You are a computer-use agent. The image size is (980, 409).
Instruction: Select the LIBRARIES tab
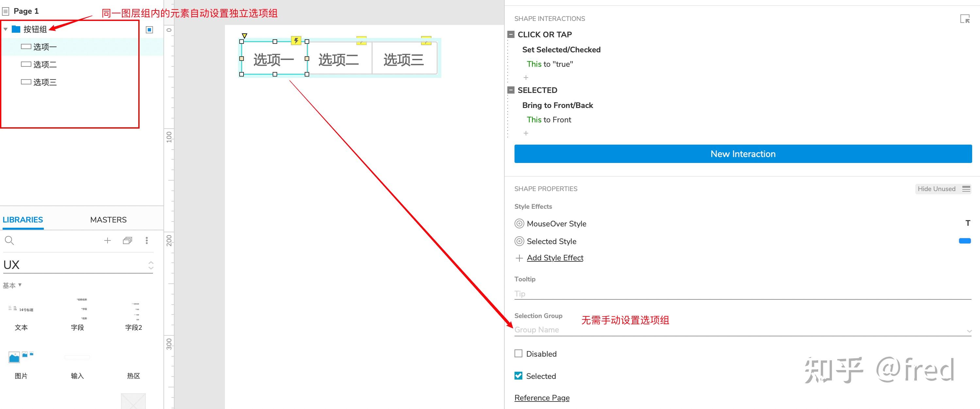point(23,220)
